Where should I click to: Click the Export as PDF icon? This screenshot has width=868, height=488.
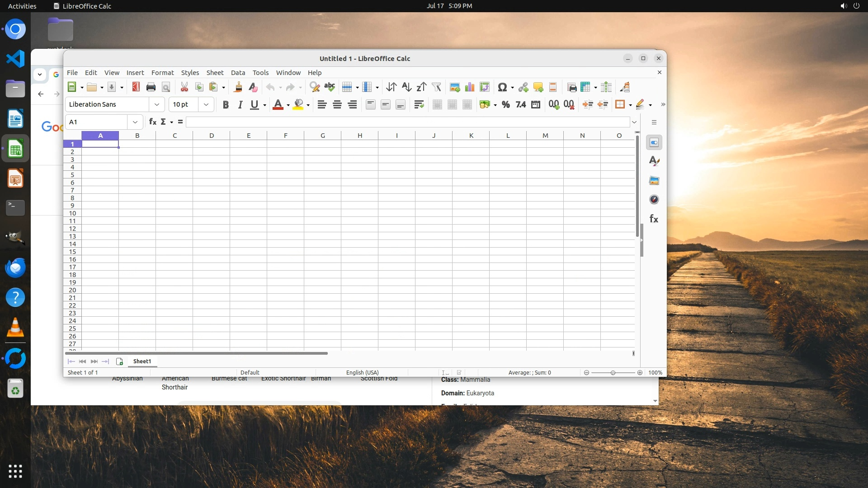pos(136,87)
